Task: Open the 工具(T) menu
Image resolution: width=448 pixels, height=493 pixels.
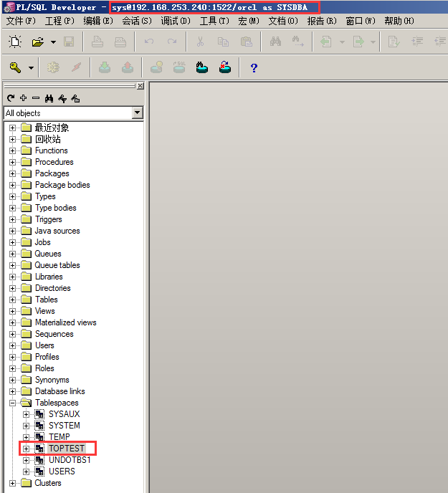Action: [x=214, y=21]
